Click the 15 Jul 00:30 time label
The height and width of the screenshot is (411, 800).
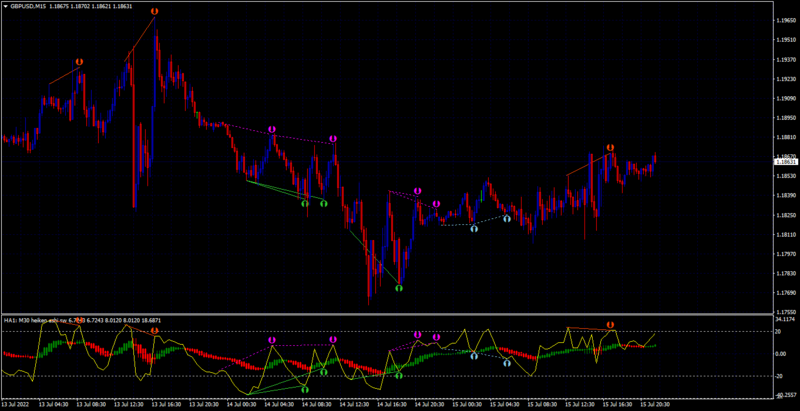pyautogui.click(x=467, y=403)
